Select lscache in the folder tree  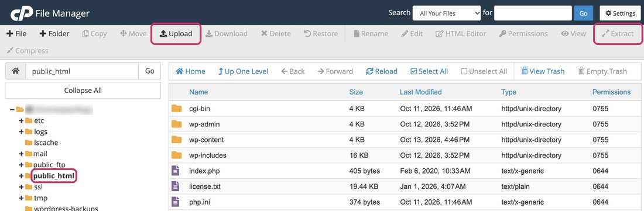[46, 143]
